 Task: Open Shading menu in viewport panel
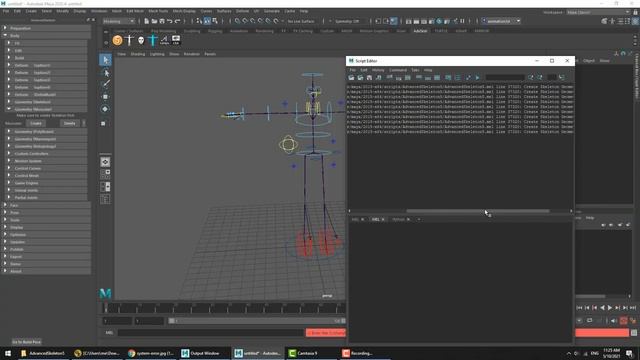pos(138,54)
